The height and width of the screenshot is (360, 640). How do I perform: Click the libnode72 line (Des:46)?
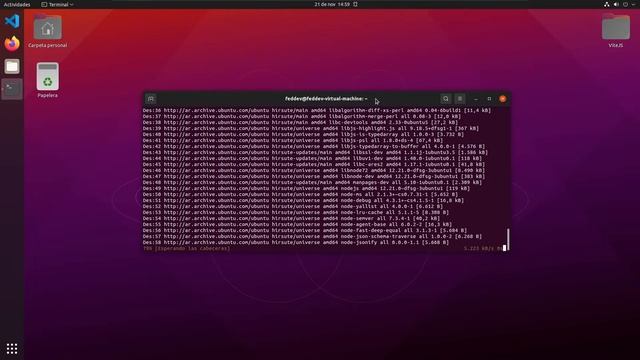(314, 170)
